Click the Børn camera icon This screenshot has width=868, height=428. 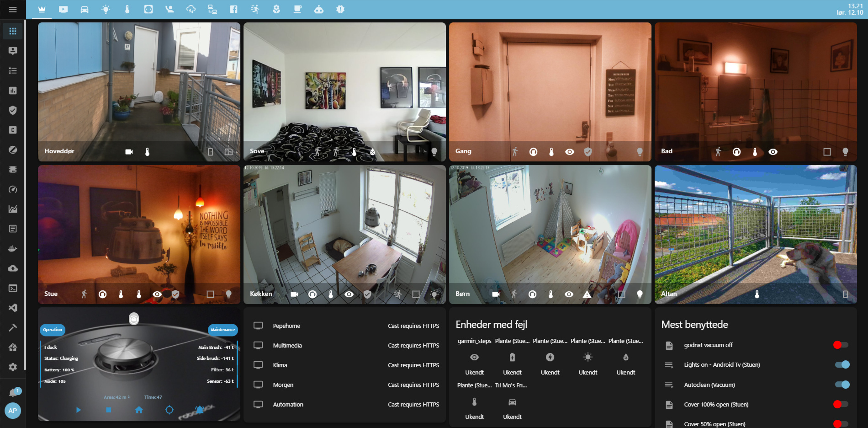coord(496,294)
